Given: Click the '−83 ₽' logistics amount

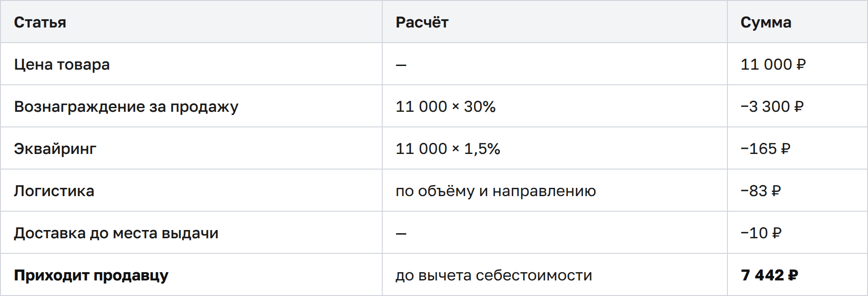Looking at the screenshot, I should [760, 191].
